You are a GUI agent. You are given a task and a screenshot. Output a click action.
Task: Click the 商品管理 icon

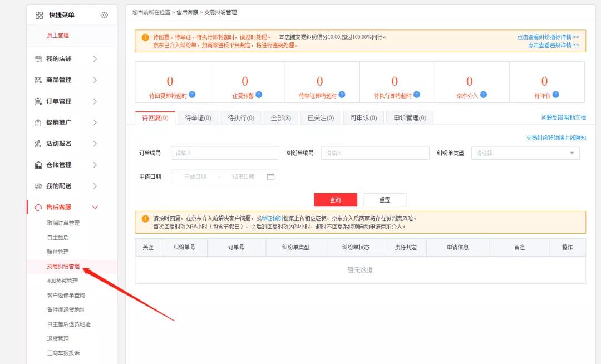click(x=38, y=80)
